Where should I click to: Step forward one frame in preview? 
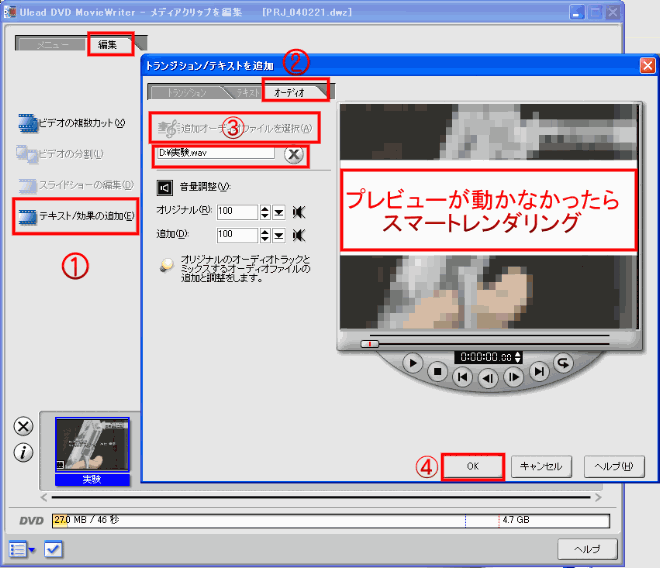[x=513, y=377]
